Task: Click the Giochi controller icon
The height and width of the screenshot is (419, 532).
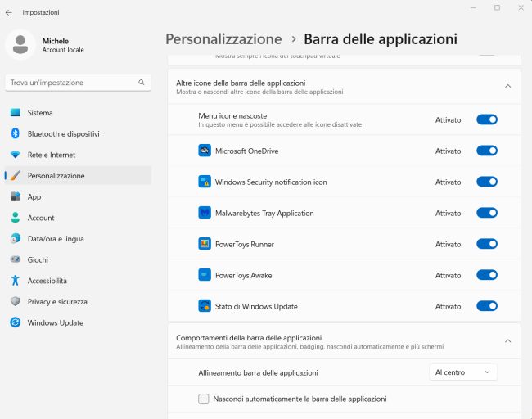Action: point(16,259)
